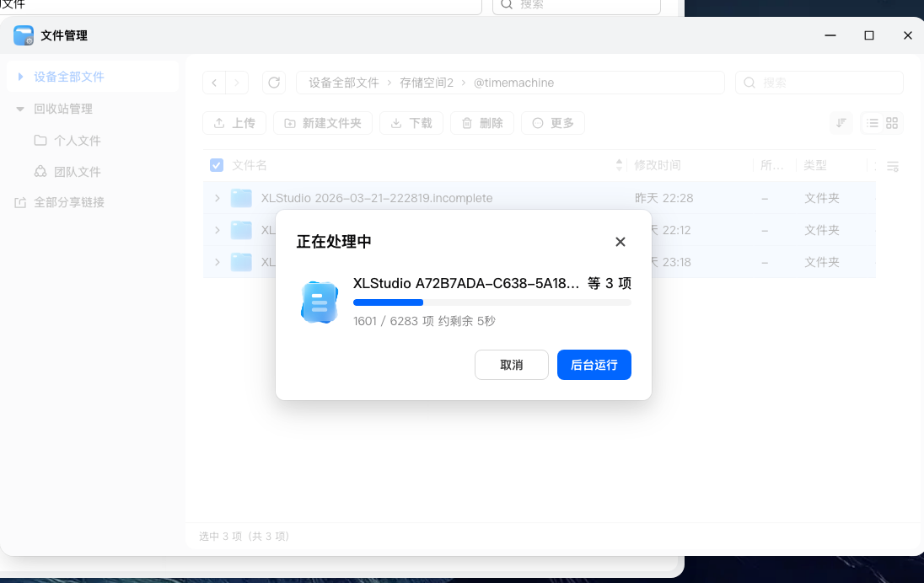Click the transfer progress bar in the dialog
924x583 pixels.
click(x=492, y=302)
